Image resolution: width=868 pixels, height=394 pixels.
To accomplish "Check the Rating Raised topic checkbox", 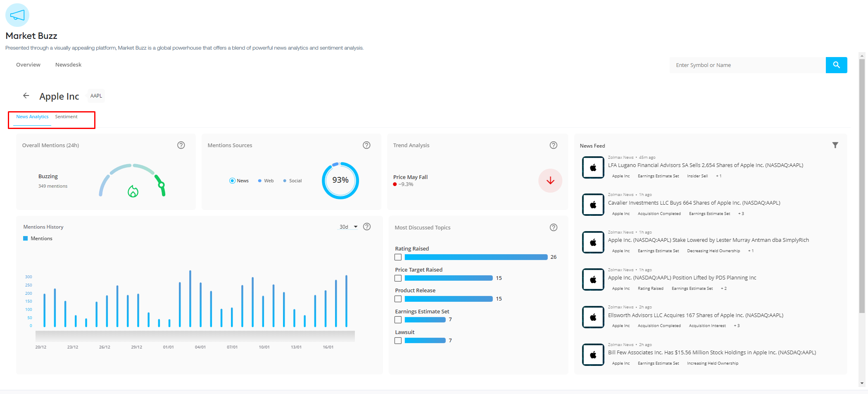I will click(398, 257).
